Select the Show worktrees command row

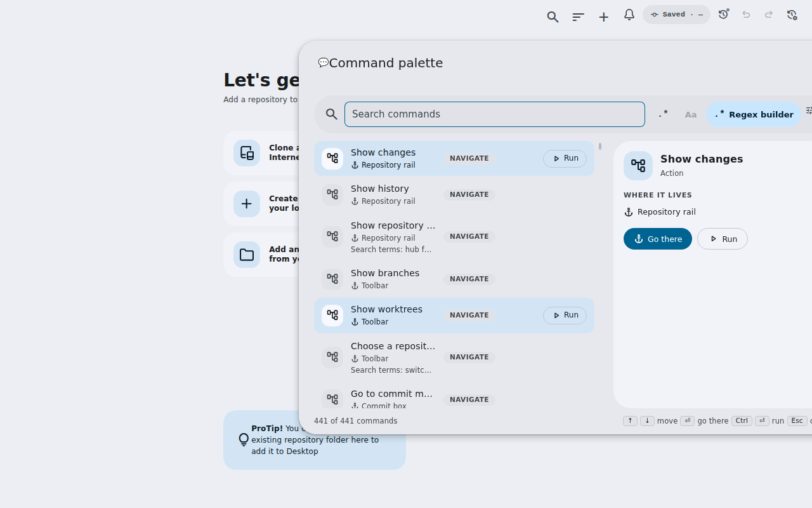tap(454, 316)
